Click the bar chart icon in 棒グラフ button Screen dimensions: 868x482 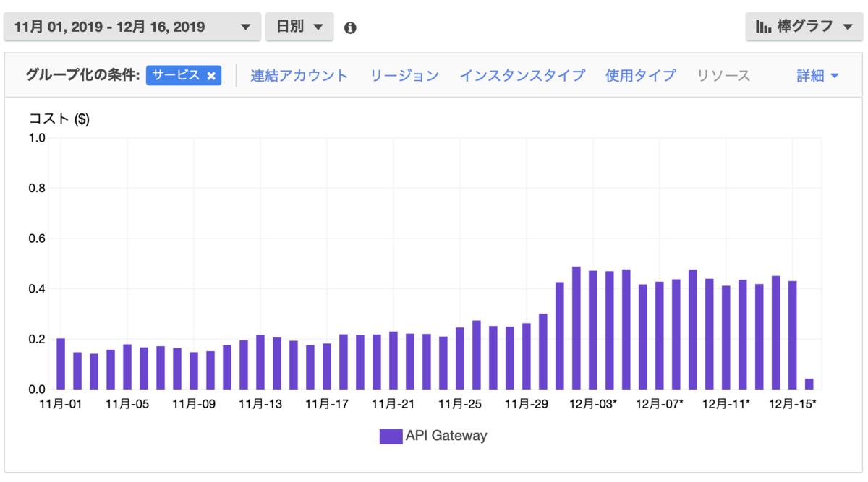coord(763,27)
